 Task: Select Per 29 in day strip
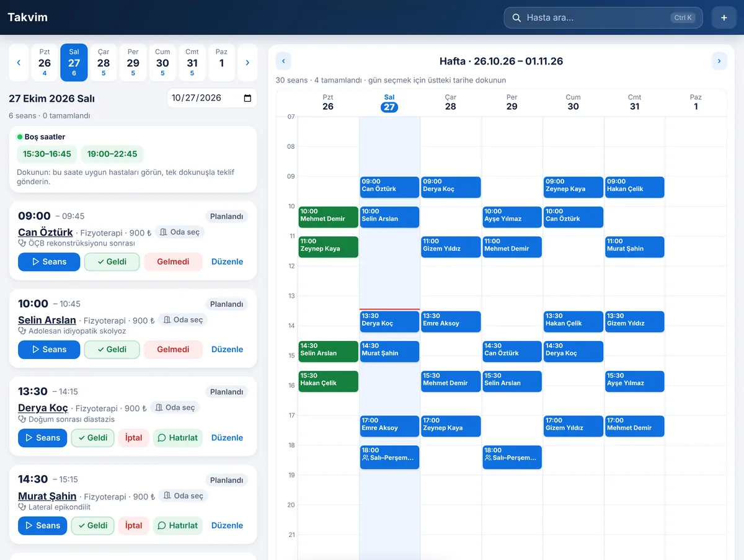pos(133,63)
